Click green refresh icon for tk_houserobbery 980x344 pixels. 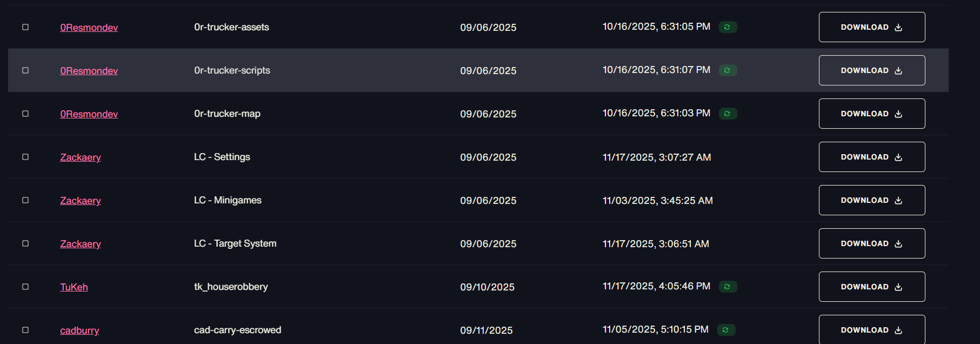(728, 287)
